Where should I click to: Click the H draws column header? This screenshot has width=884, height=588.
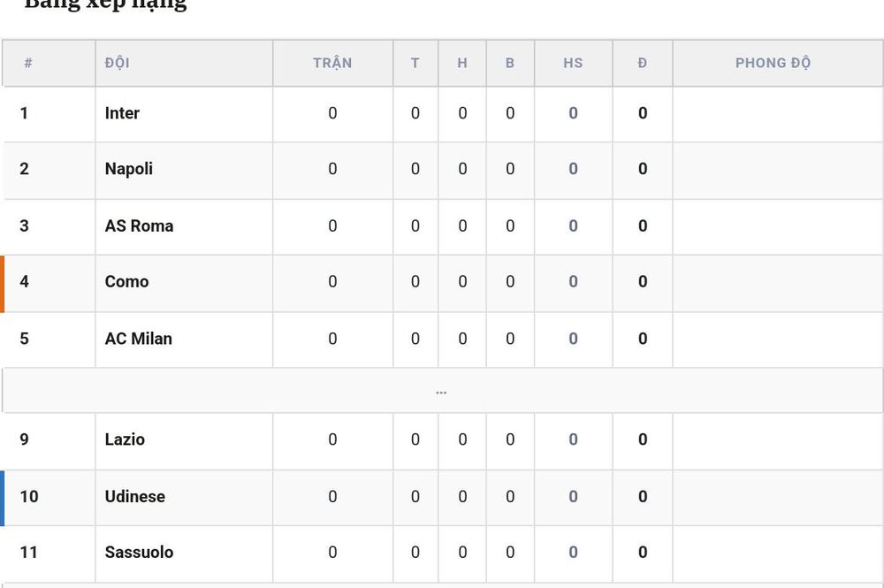[462, 63]
